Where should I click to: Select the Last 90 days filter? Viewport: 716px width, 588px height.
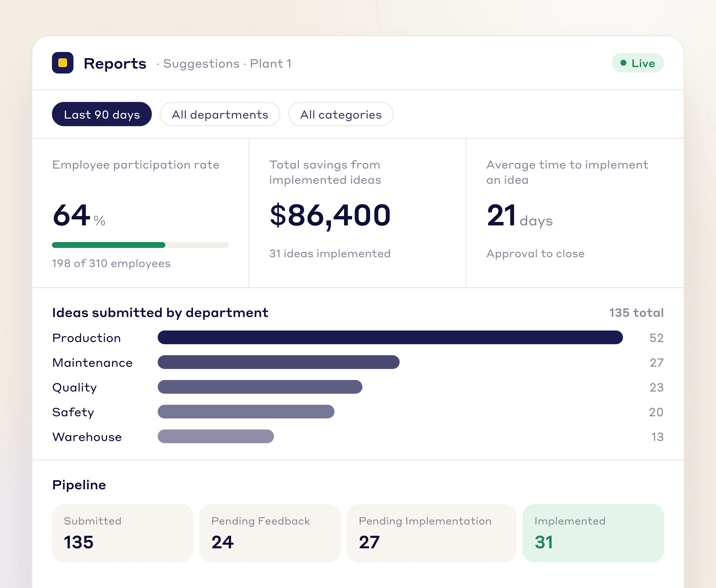point(102,114)
